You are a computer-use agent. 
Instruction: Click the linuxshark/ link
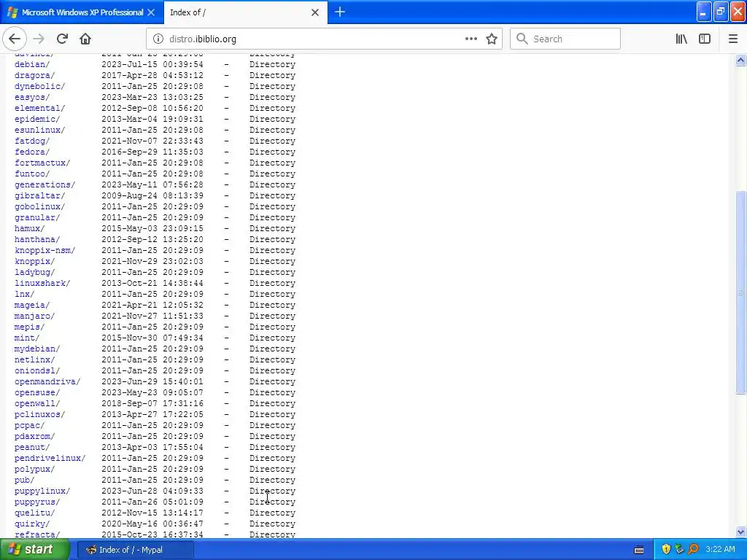coord(42,284)
